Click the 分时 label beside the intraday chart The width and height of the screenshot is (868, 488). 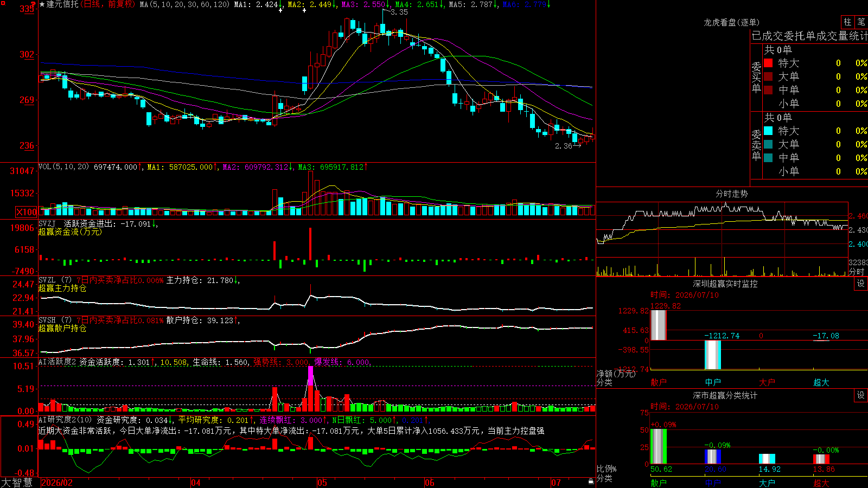point(857,272)
